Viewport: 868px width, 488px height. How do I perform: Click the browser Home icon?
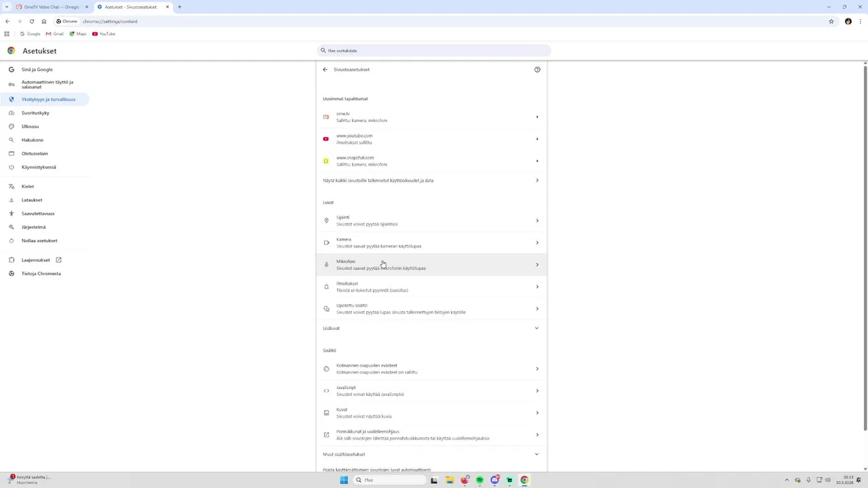click(44, 21)
